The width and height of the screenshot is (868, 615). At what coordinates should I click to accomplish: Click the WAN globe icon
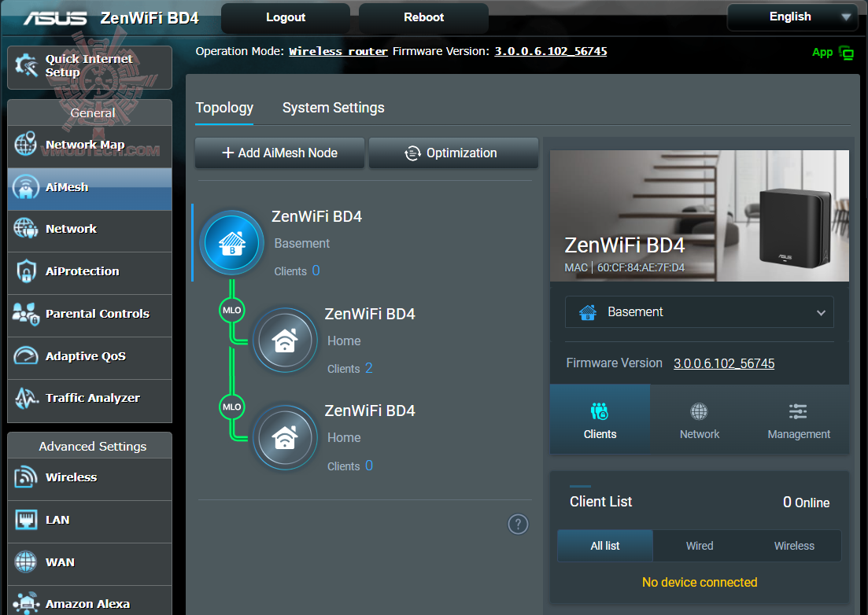25,562
